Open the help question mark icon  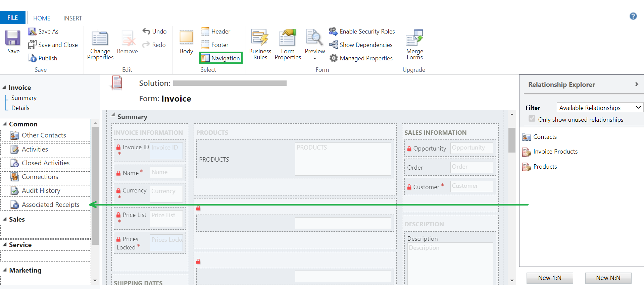633,16
